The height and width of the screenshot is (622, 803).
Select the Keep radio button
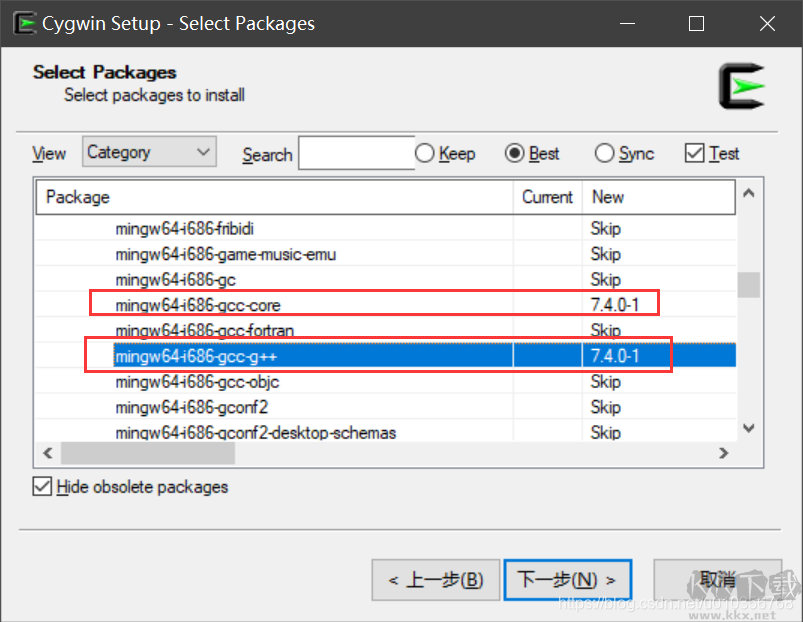424,153
